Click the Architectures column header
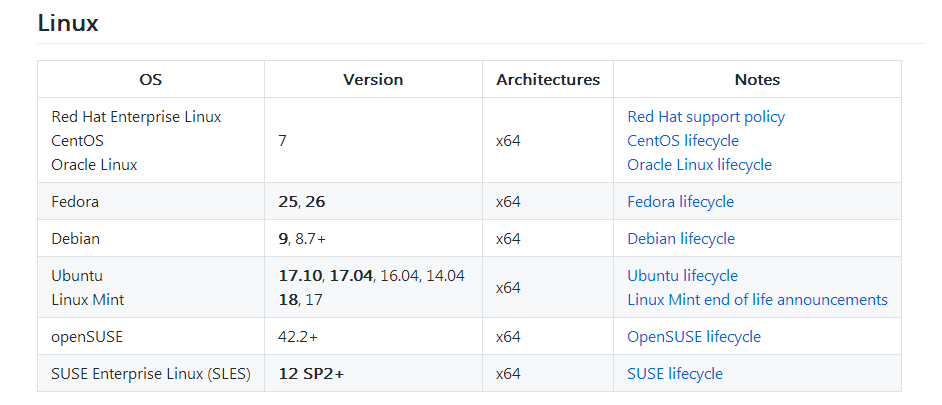Screen dimensions: 942x405 coord(548,79)
